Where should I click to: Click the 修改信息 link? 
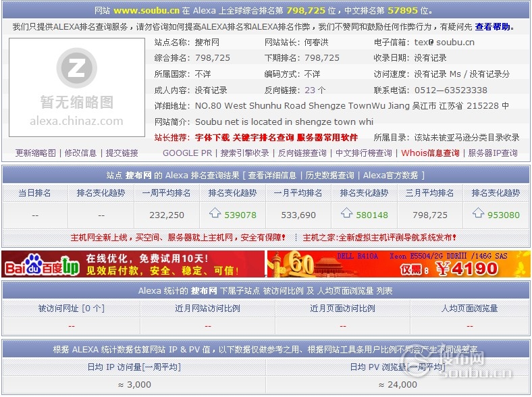(x=80, y=153)
